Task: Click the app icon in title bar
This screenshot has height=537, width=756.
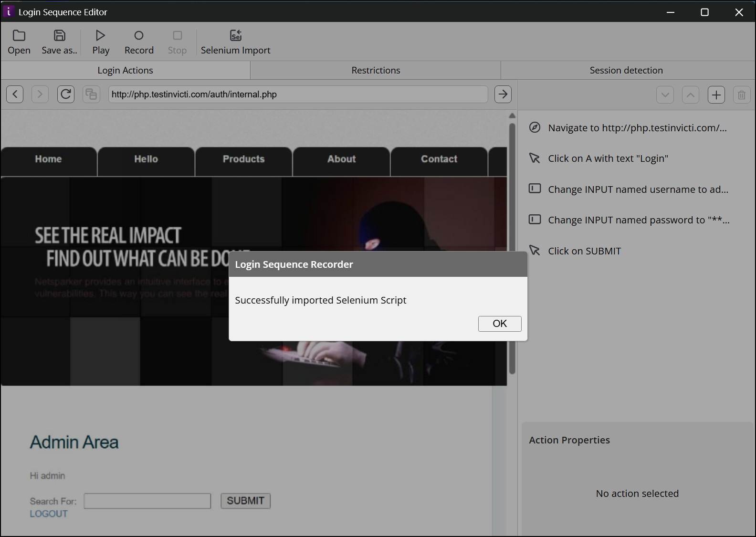Action: (9, 11)
